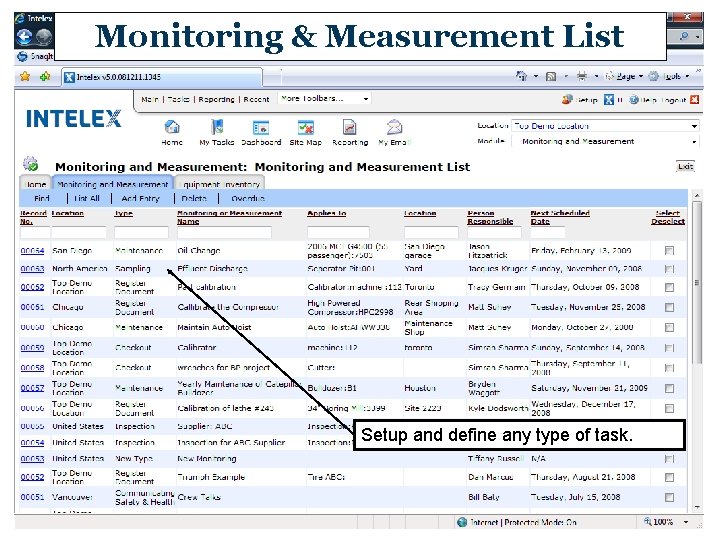This screenshot has height=540, width=720.
Task: Select checkbox for Maintain Auto Hoist row
Action: click(x=669, y=327)
